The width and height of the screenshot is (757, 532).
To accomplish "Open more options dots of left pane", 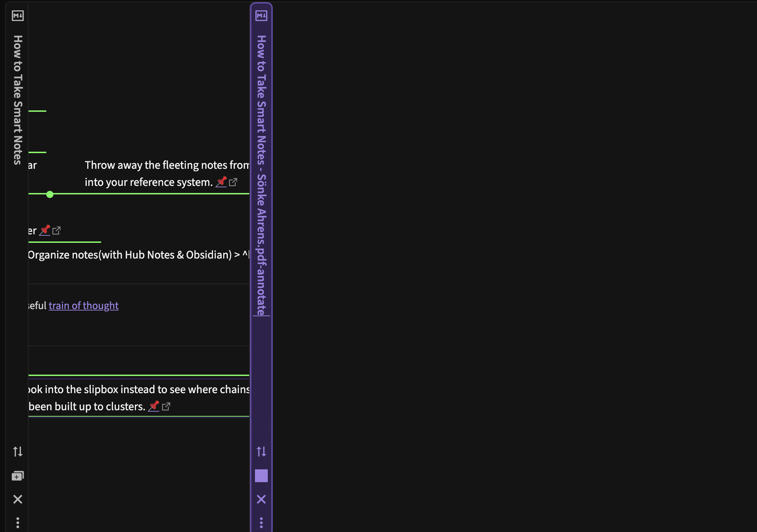I will click(x=17, y=522).
